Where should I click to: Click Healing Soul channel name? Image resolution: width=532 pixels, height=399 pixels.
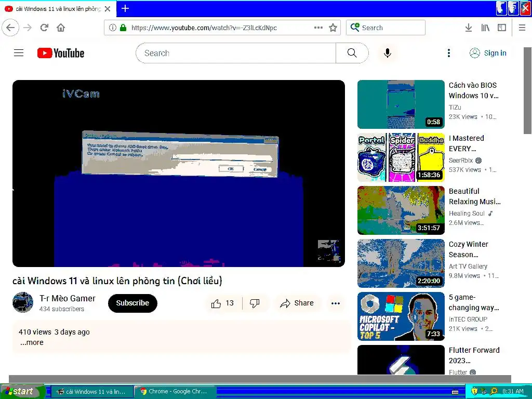tap(467, 213)
